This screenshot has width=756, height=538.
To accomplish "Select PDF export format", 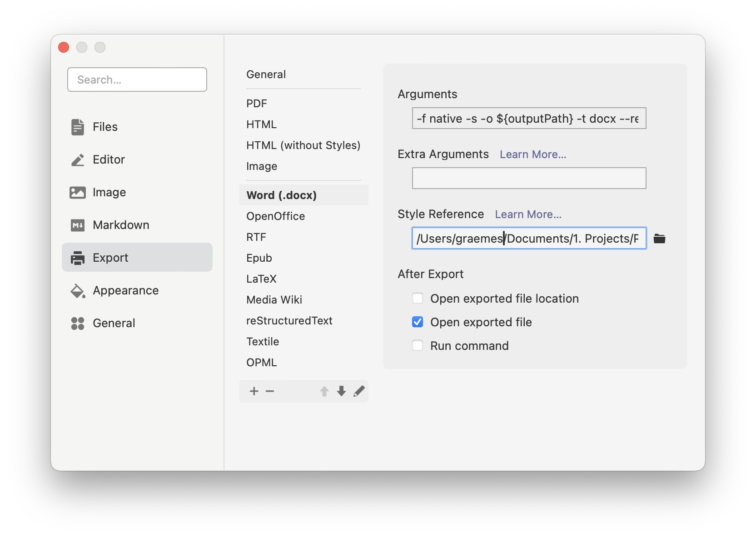I will [257, 104].
